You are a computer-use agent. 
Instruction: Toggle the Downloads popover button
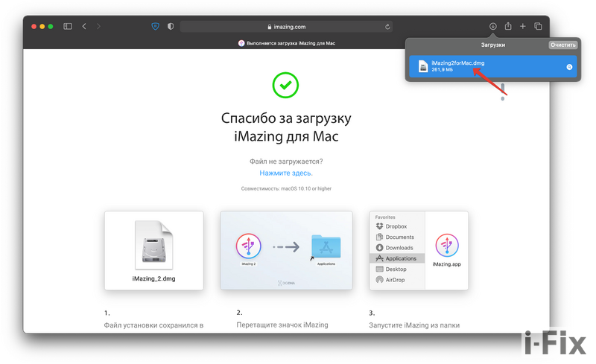click(492, 27)
